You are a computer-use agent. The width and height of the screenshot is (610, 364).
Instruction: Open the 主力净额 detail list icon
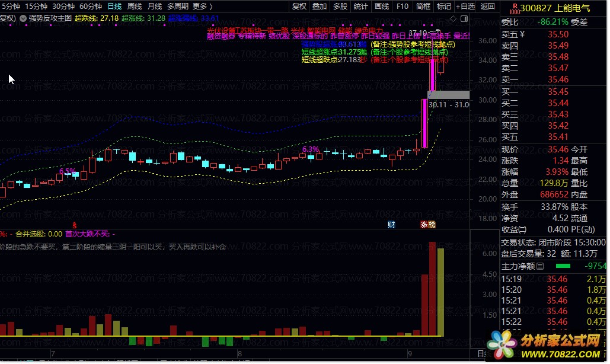click(540, 266)
